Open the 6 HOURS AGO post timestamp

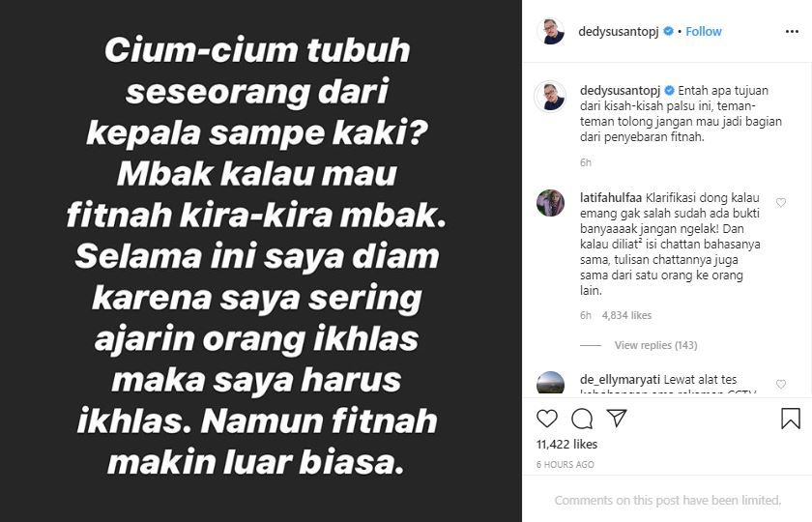[x=565, y=465]
